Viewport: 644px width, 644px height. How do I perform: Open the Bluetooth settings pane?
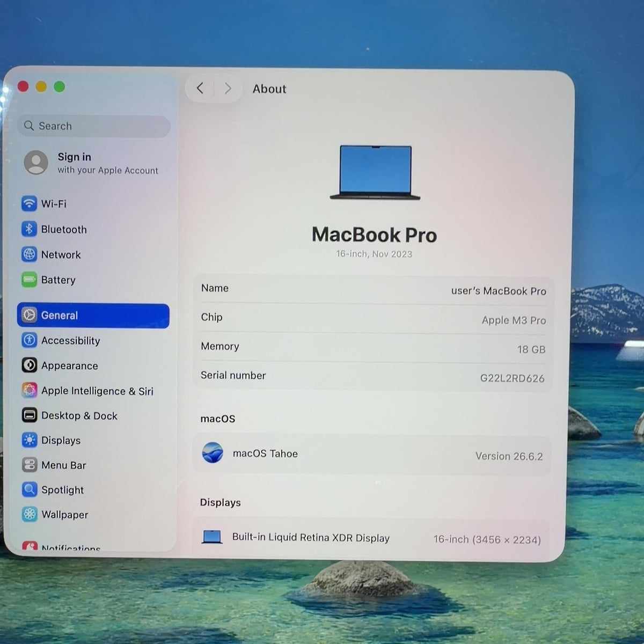(93, 229)
